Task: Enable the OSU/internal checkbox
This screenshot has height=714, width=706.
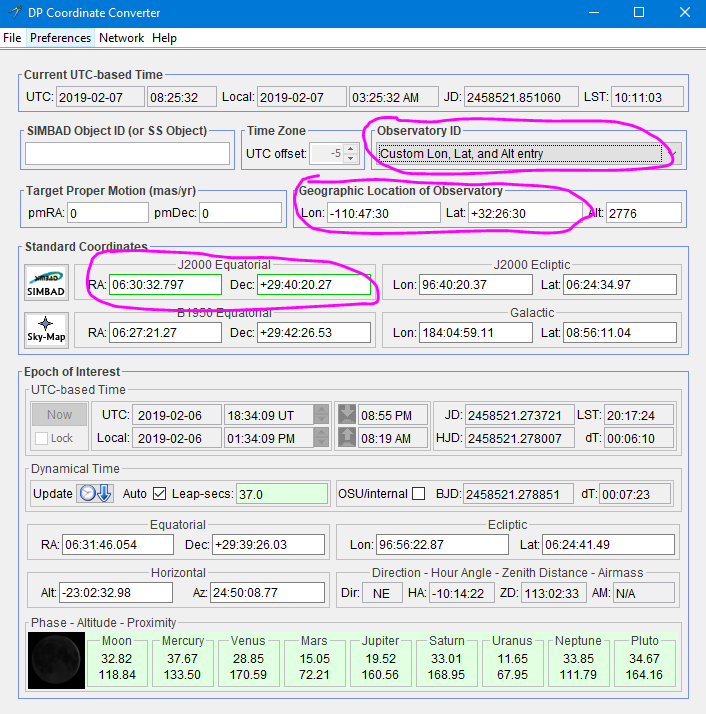Action: click(419, 494)
